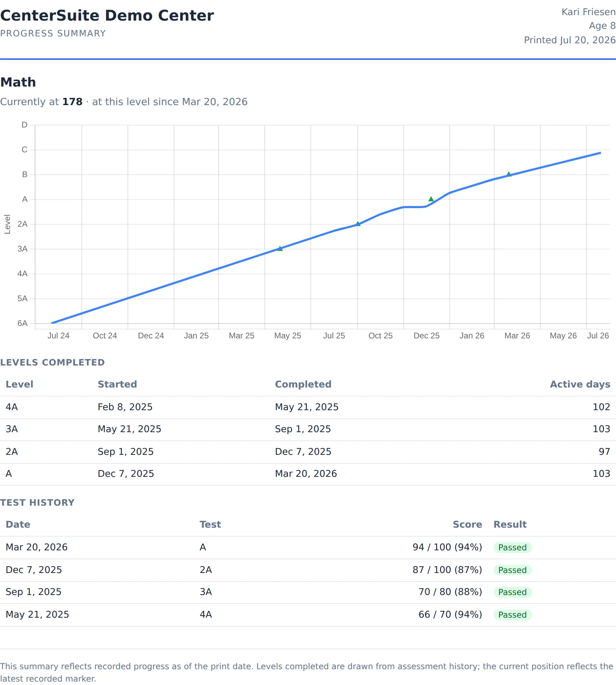This screenshot has height=685, width=616.
Task: Click the Math subject heading
Action: point(18,82)
